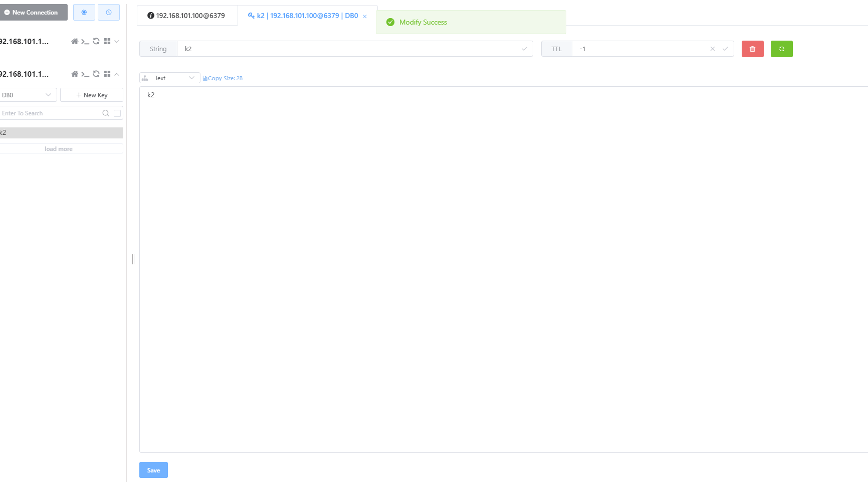
Task: Open grid menu icon of the expanded connection
Action: [x=107, y=74]
